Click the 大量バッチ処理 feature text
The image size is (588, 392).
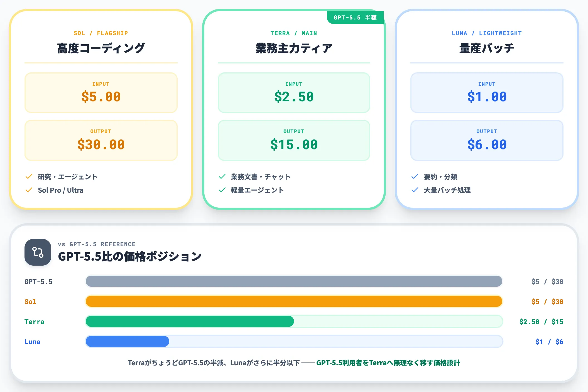coord(447,190)
